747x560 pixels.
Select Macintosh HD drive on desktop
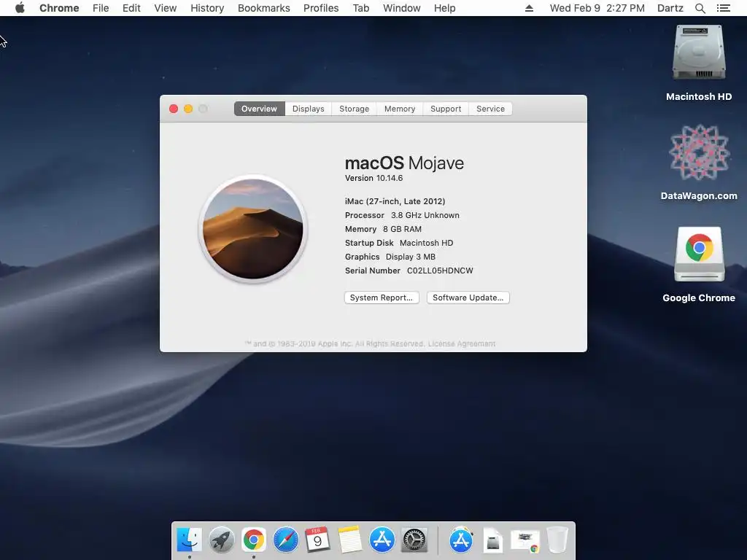(699, 63)
